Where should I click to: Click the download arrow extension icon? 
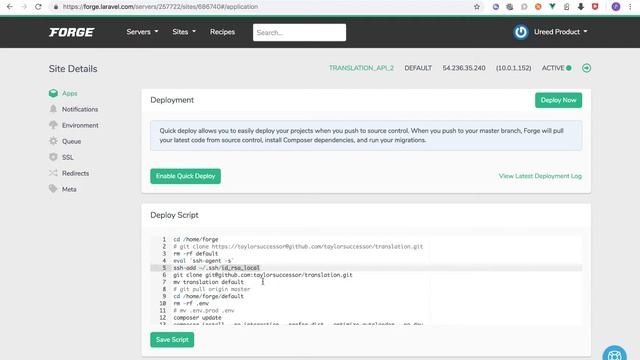pyautogui.click(x=581, y=7)
